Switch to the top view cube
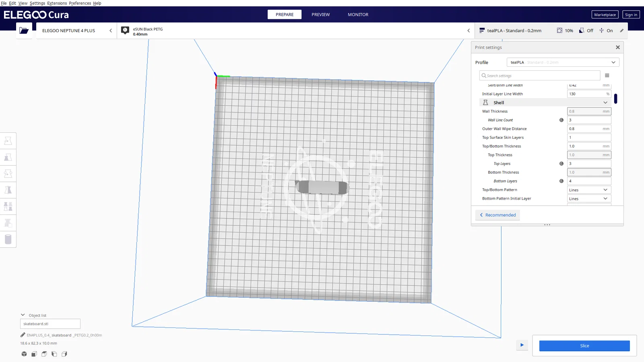The image size is (644, 362). (x=44, y=354)
